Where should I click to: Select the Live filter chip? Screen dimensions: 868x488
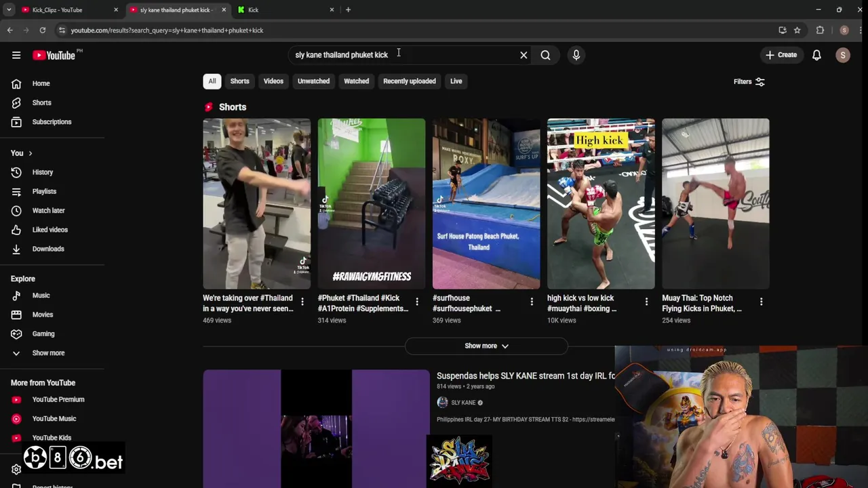point(456,81)
